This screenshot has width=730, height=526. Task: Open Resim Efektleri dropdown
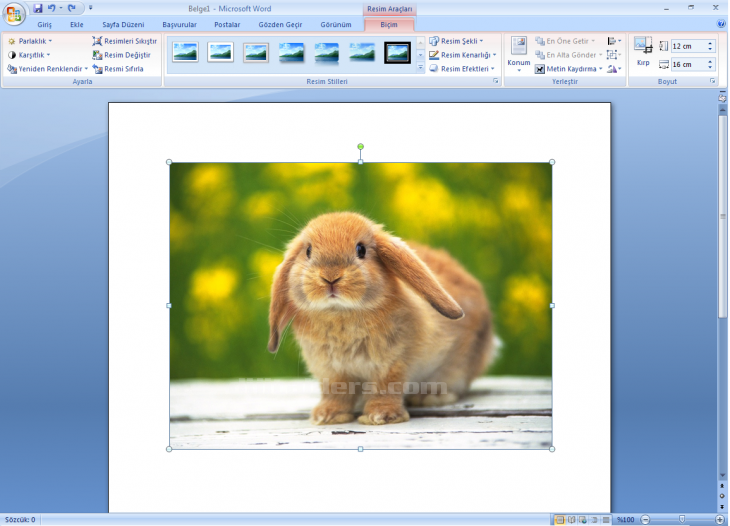(462, 69)
